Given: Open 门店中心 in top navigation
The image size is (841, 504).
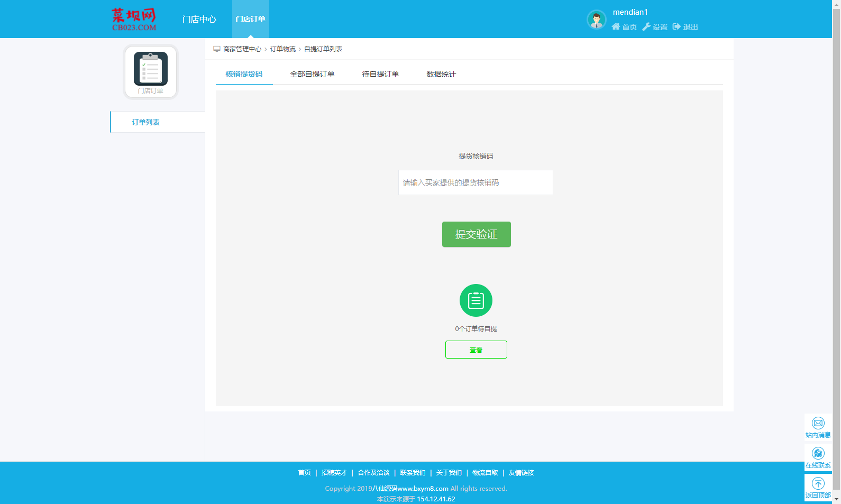Looking at the screenshot, I should pyautogui.click(x=199, y=20).
